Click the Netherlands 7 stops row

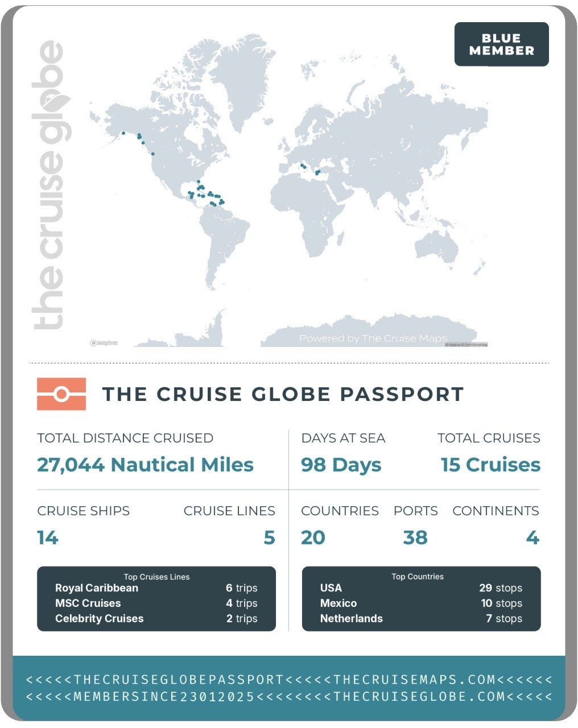421,619
